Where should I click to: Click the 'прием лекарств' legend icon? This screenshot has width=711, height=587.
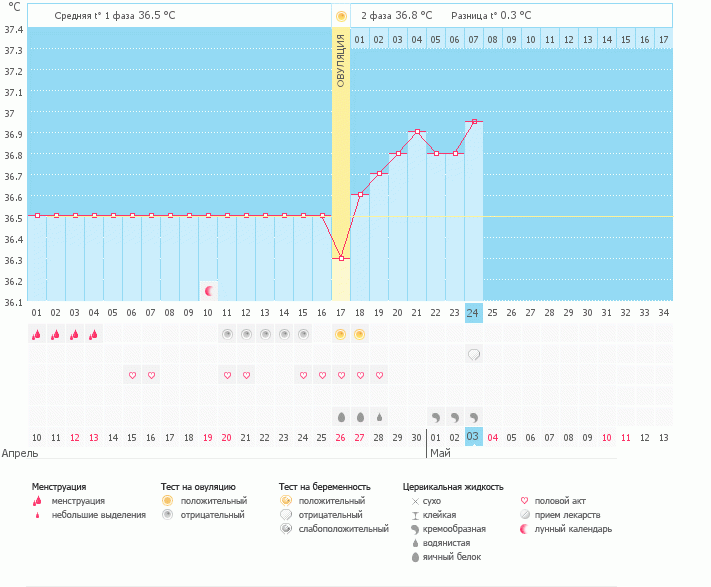526,515
